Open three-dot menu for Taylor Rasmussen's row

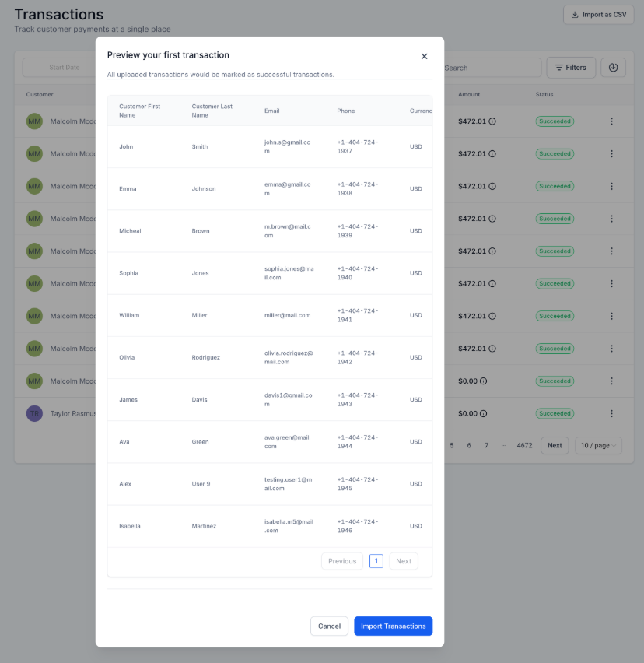click(x=611, y=414)
